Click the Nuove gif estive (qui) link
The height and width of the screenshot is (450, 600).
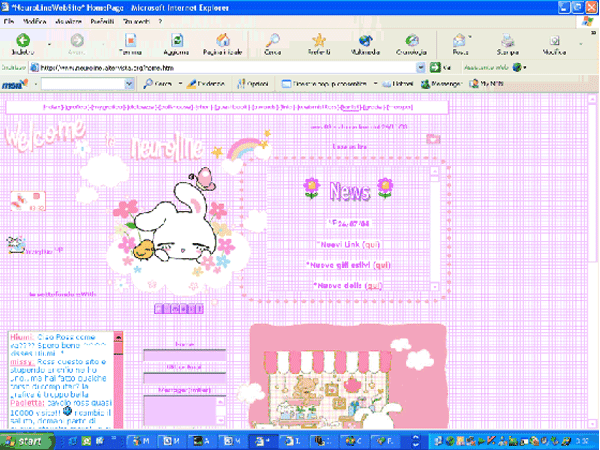point(348,265)
